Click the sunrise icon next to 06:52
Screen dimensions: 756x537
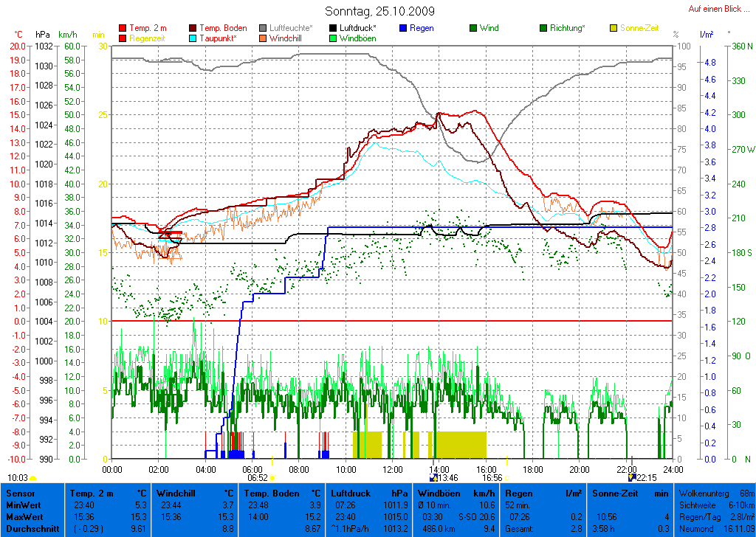coord(272,478)
